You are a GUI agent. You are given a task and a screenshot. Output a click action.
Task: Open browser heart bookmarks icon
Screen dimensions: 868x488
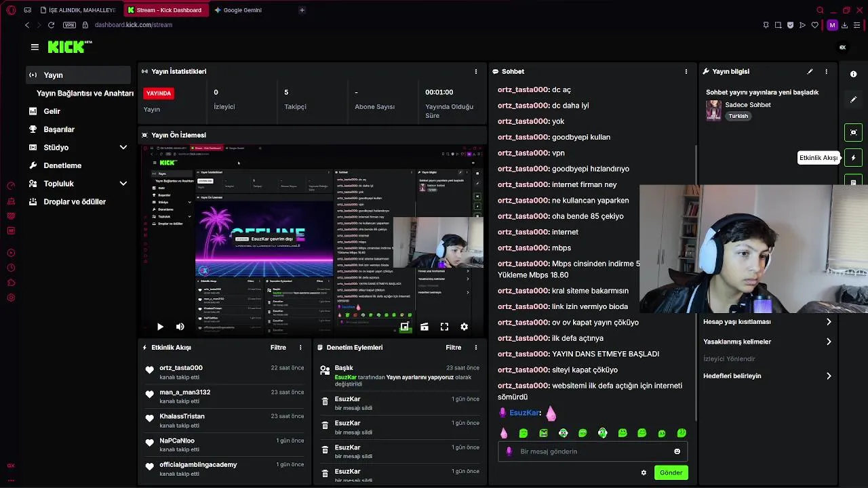pyautogui.click(x=815, y=25)
